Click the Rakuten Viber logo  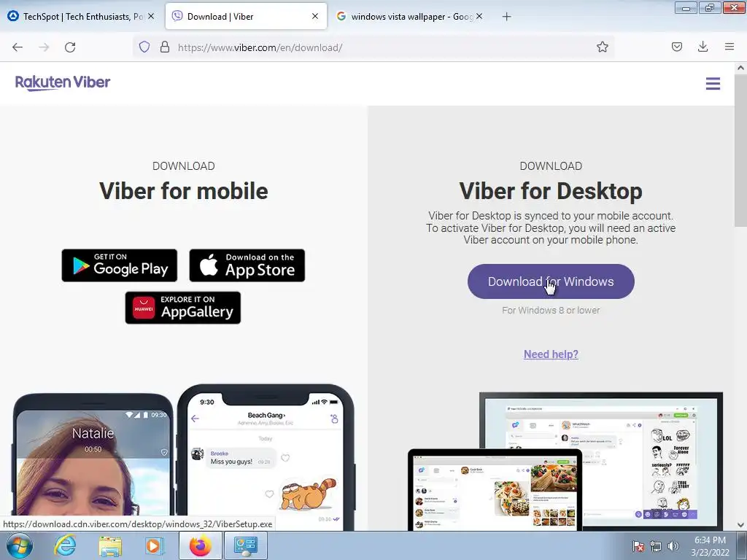[x=63, y=83]
